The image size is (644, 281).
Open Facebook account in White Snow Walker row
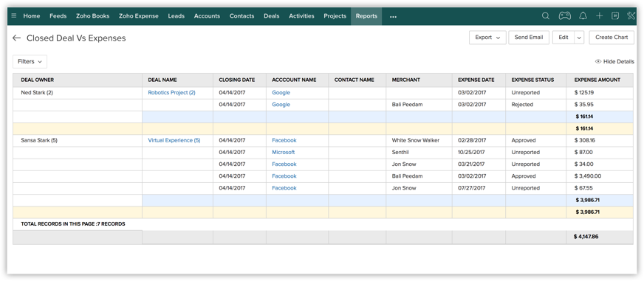coord(284,140)
